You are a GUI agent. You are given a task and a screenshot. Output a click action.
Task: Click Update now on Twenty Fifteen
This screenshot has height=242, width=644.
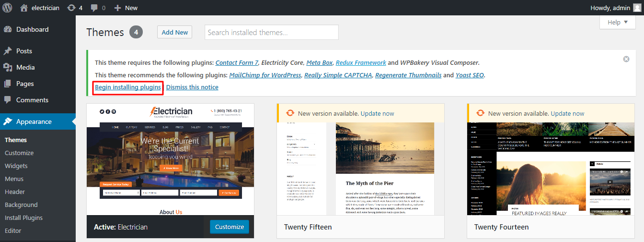point(378,113)
